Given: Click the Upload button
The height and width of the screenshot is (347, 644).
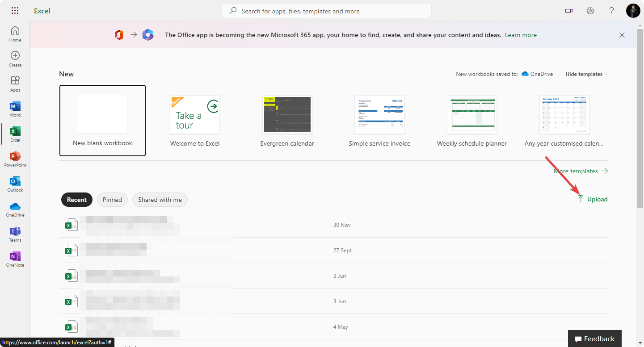Looking at the screenshot, I should 593,199.
